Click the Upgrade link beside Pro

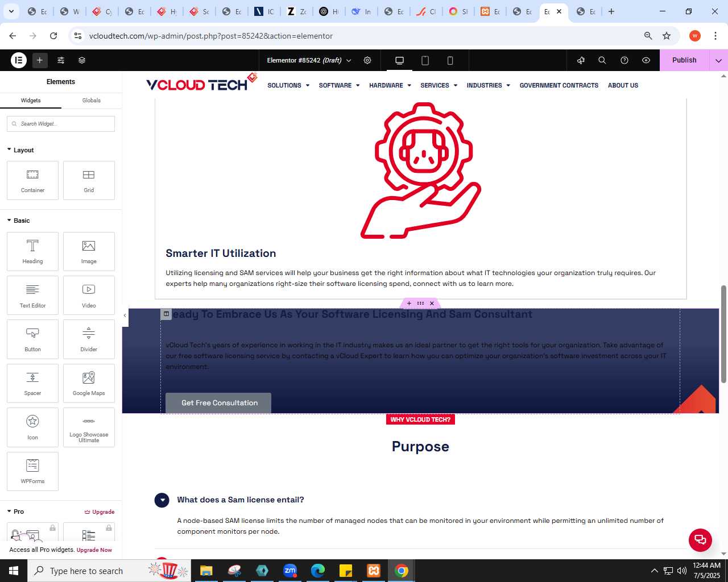tap(100, 512)
